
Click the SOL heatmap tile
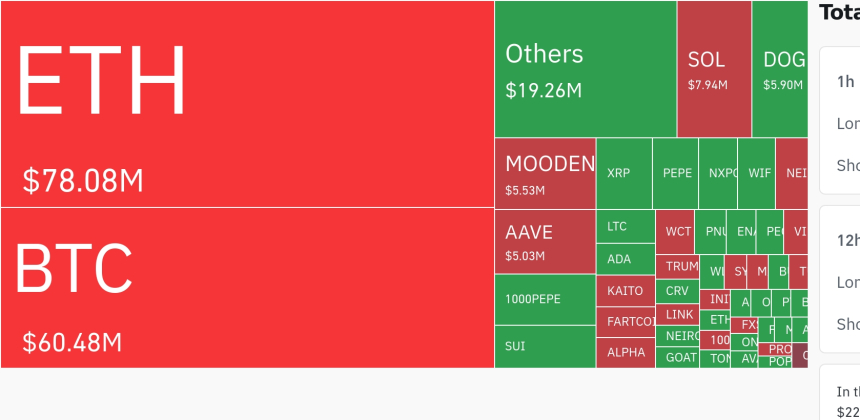(714, 69)
